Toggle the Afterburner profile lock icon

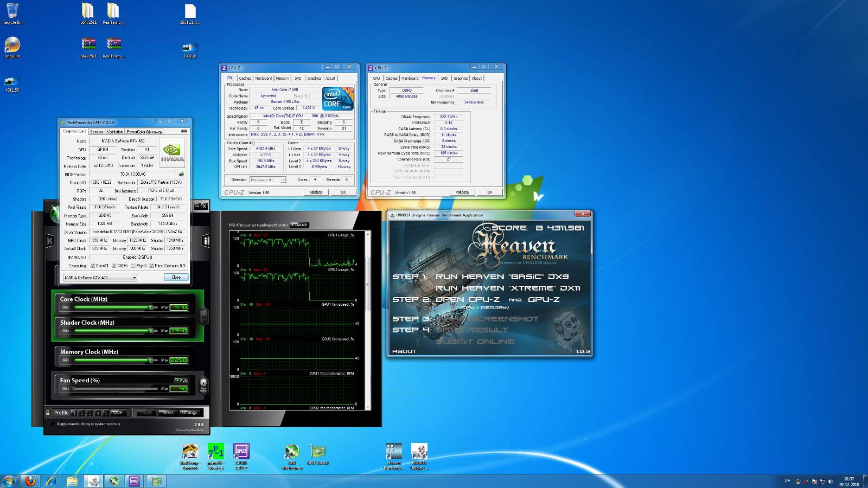(x=48, y=413)
